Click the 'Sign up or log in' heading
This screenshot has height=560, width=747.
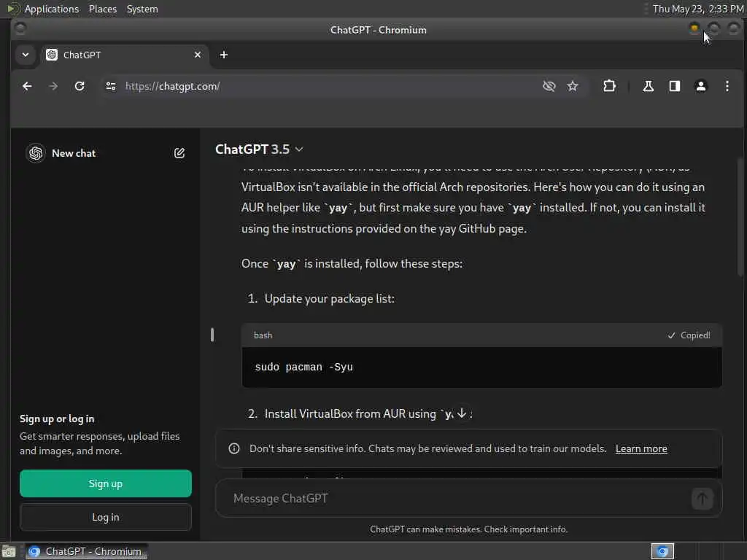57,419
